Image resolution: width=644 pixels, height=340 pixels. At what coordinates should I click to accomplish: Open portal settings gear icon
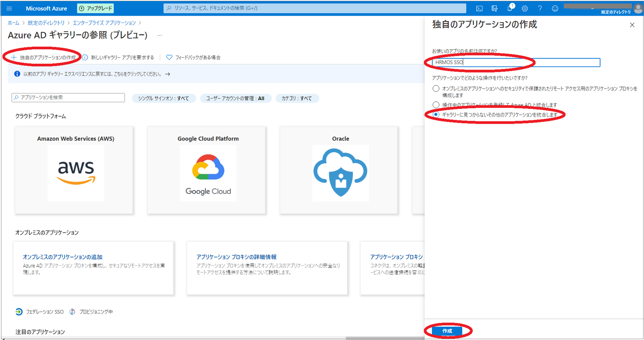(525, 8)
